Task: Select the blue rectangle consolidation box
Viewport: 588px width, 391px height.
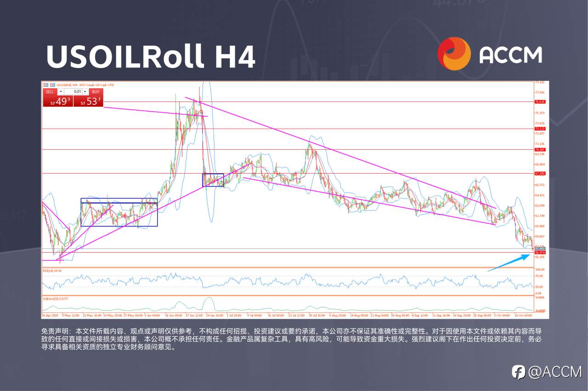Action: pos(119,212)
